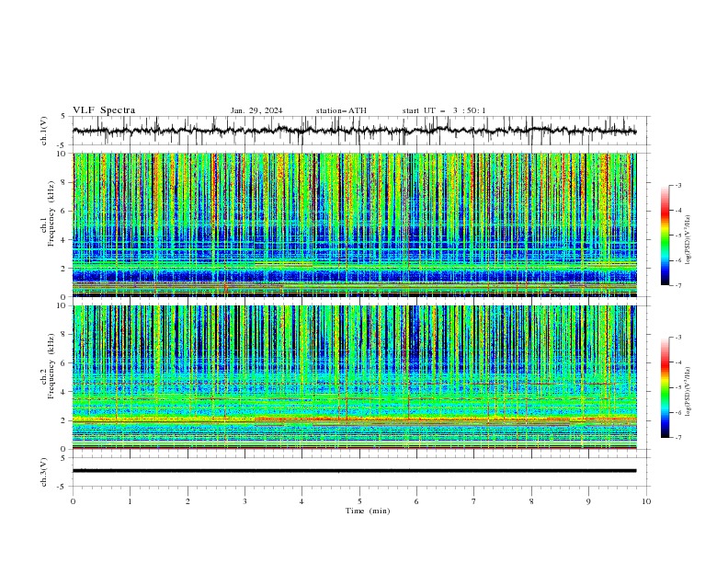
Task: Click the "ch.1(V)" y-axis label
Action: pos(44,131)
